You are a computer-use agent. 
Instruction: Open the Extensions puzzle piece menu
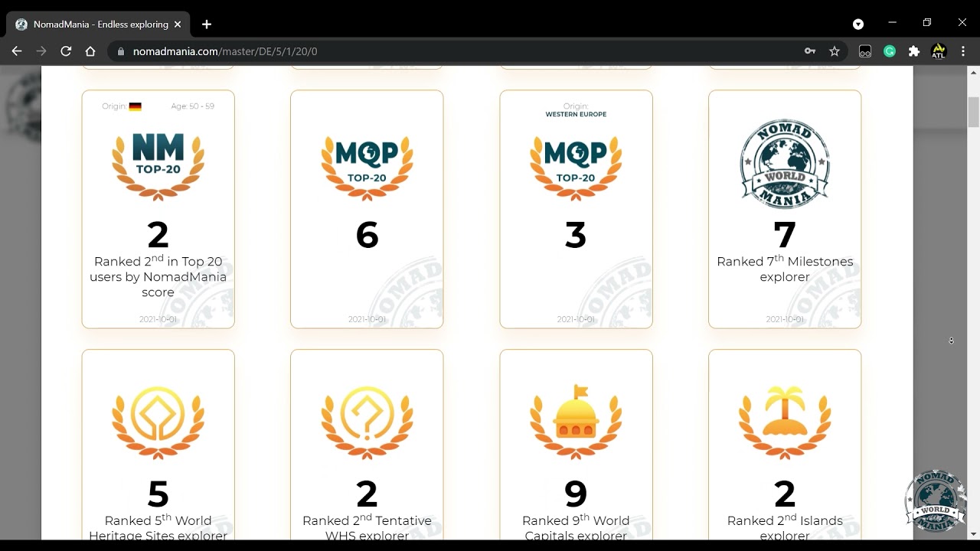tap(914, 51)
